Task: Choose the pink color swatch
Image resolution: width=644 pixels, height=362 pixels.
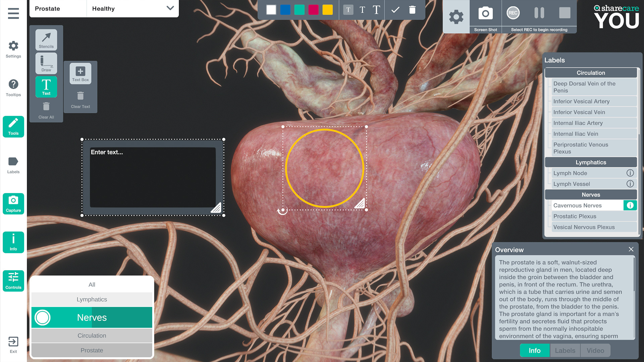Action: [313, 10]
